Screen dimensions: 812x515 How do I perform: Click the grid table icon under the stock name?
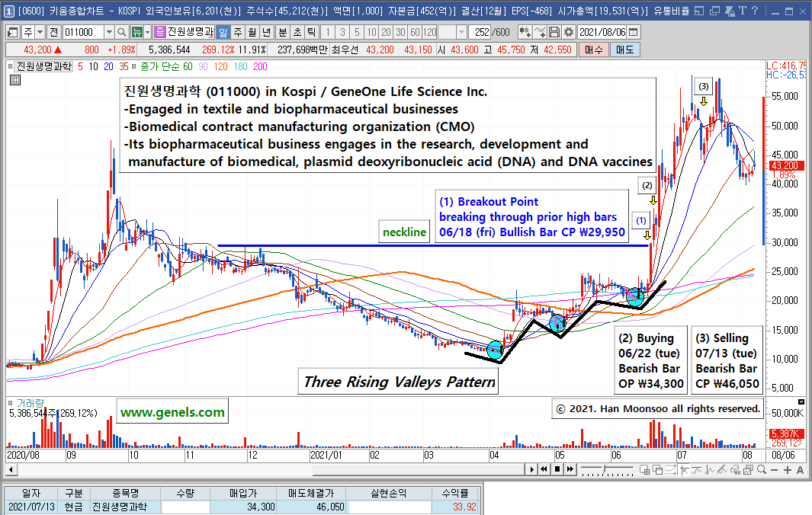pyautogui.click(x=15, y=80)
